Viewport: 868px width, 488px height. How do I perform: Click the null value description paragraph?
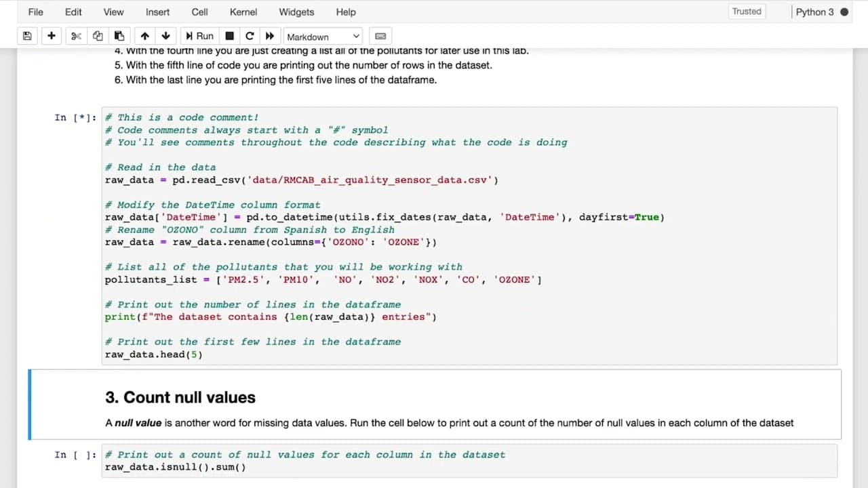(x=449, y=423)
